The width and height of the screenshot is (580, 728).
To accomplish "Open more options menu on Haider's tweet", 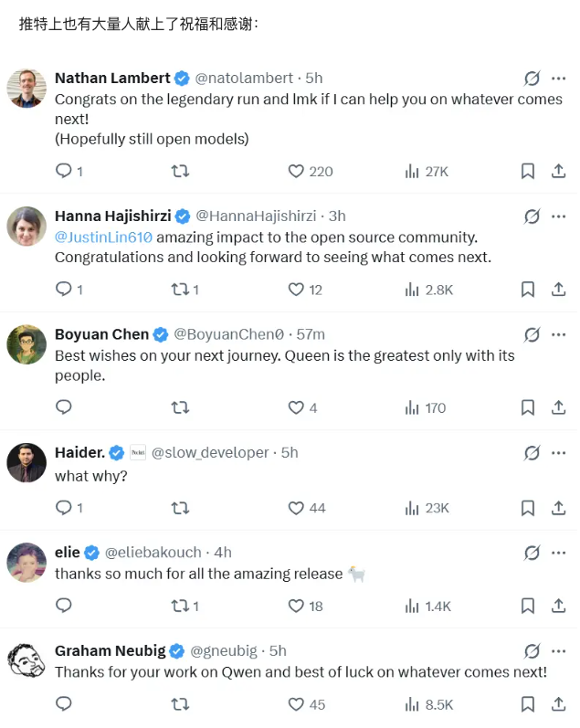I will [559, 453].
